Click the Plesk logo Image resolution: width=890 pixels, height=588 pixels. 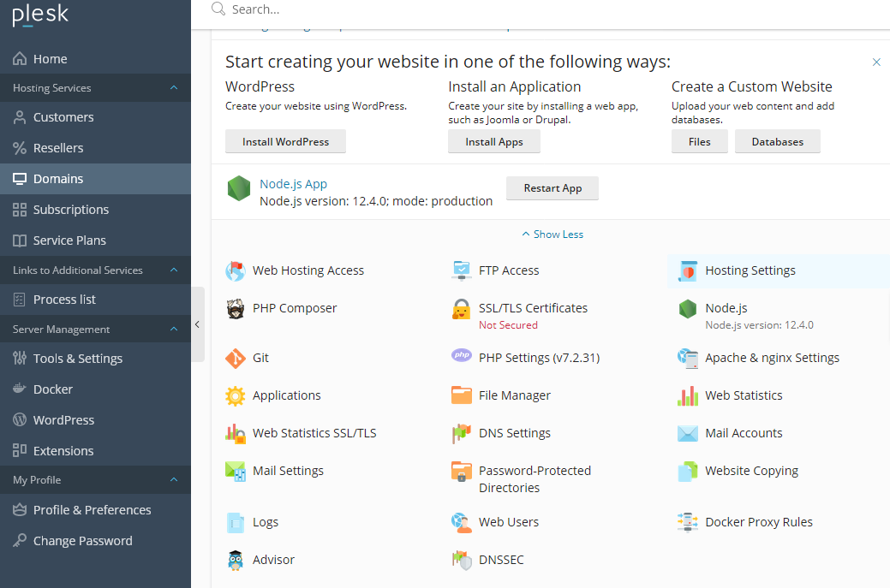pyautogui.click(x=40, y=15)
